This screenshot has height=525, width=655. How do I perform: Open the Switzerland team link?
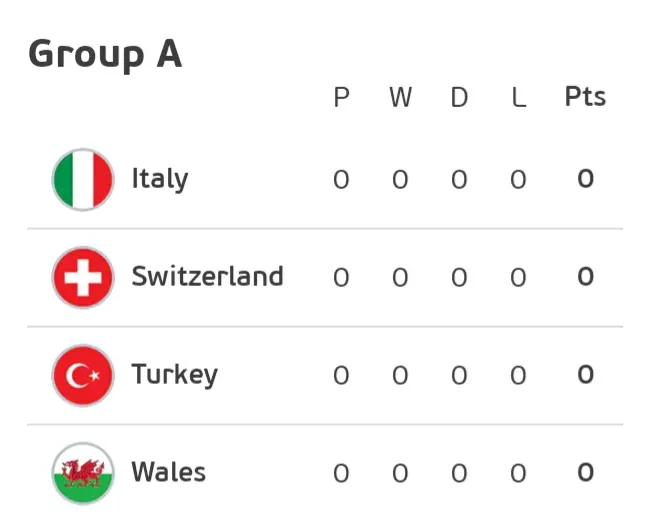pos(207,276)
